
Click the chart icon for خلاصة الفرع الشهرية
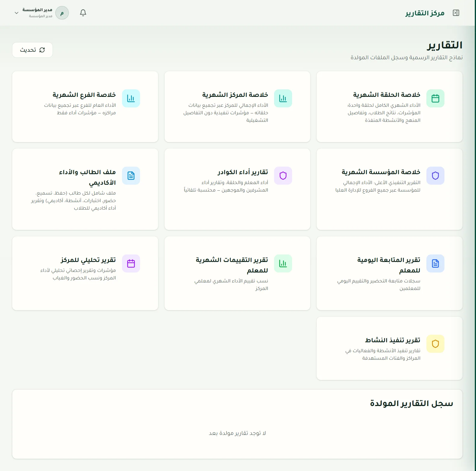[131, 98]
